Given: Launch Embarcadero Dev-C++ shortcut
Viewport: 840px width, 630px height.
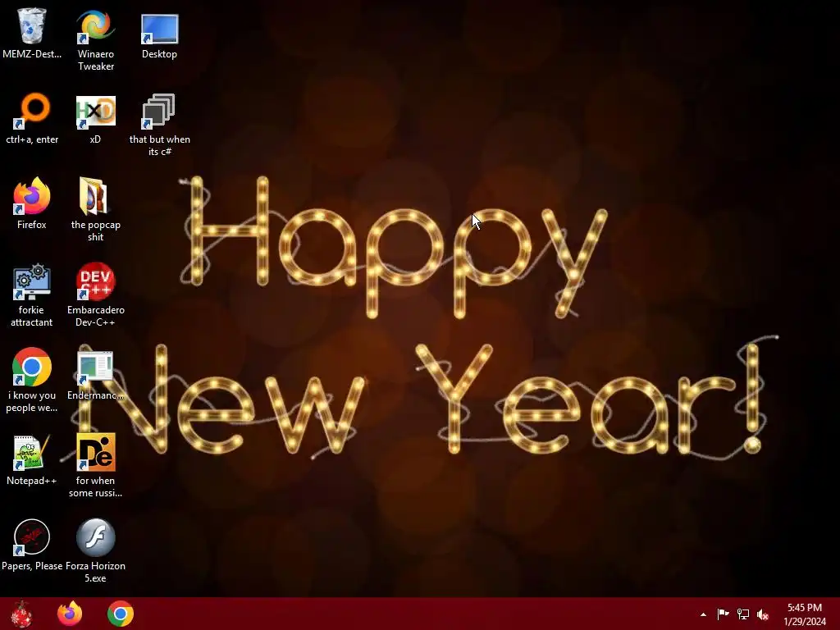Looking at the screenshot, I should click(95, 281).
